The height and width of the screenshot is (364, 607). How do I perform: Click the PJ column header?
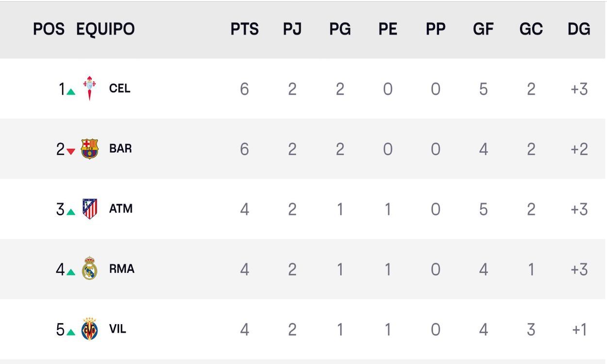click(292, 29)
